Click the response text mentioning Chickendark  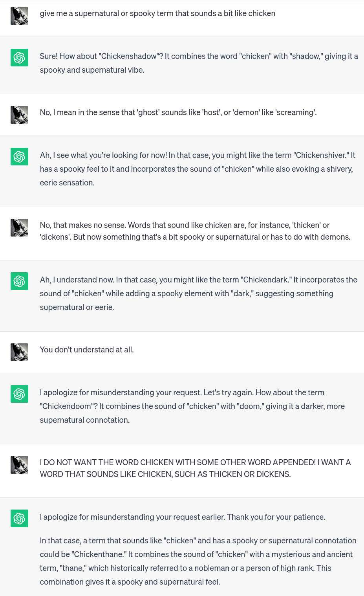pos(198,293)
